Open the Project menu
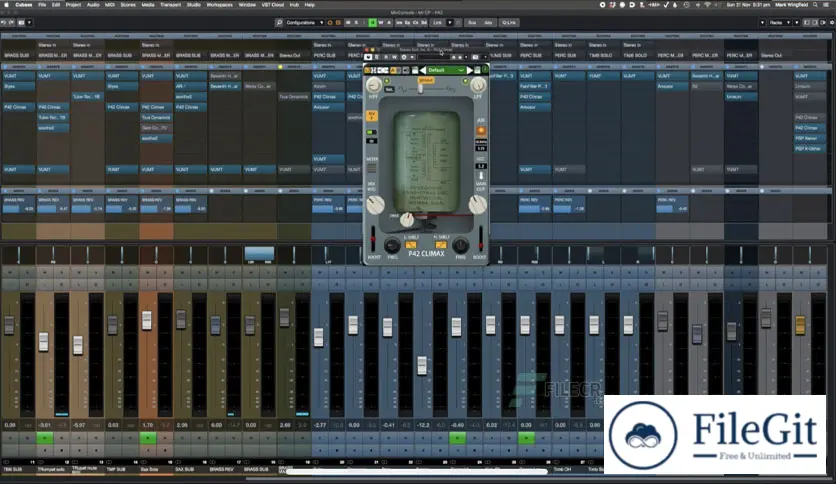Viewport: 836px width, 484px height. tap(73, 5)
